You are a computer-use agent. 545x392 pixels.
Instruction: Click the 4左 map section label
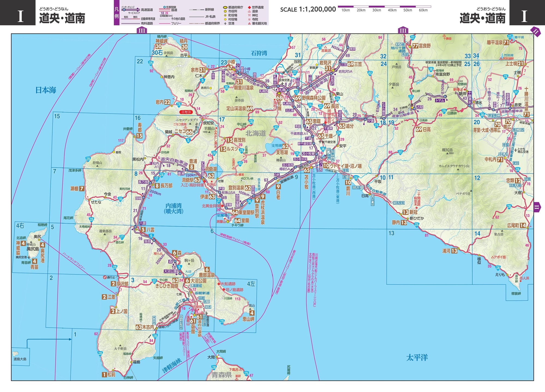pyautogui.click(x=251, y=284)
